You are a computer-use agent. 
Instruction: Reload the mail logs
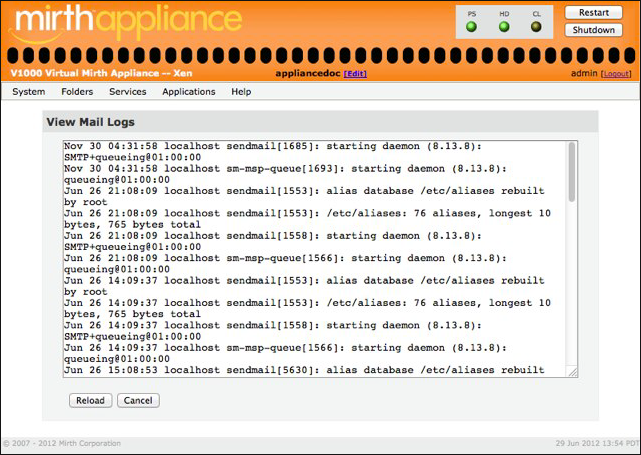pos(90,400)
